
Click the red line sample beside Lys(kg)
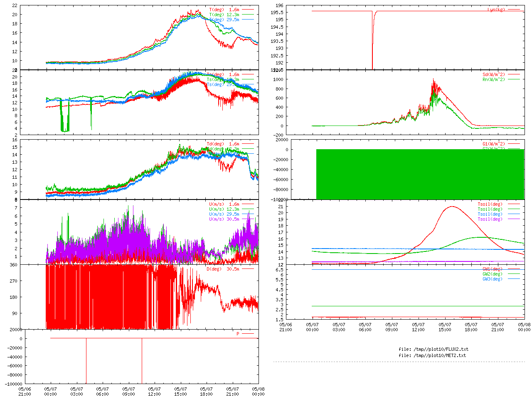coord(513,9)
